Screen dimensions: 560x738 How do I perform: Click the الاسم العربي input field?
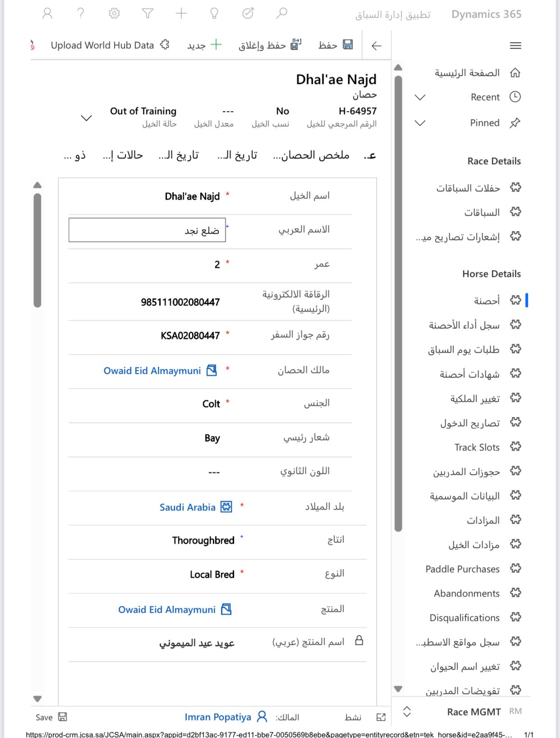coord(147,230)
